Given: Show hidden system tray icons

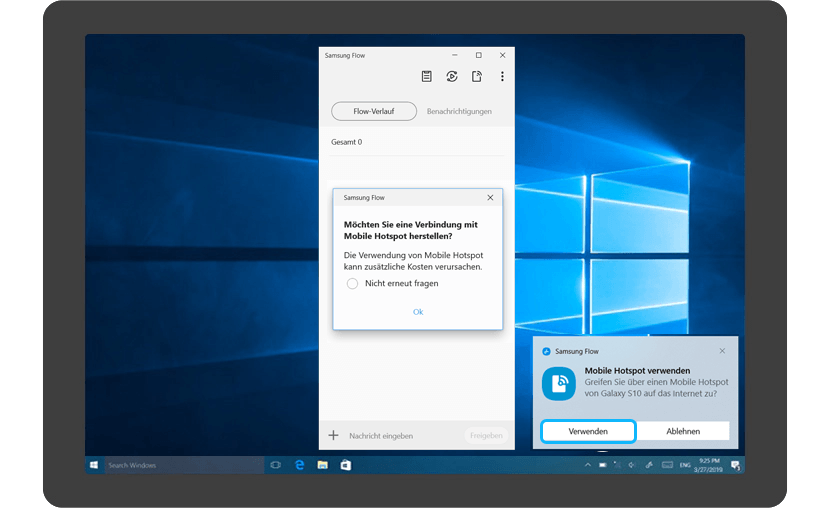Looking at the screenshot, I should (588, 465).
